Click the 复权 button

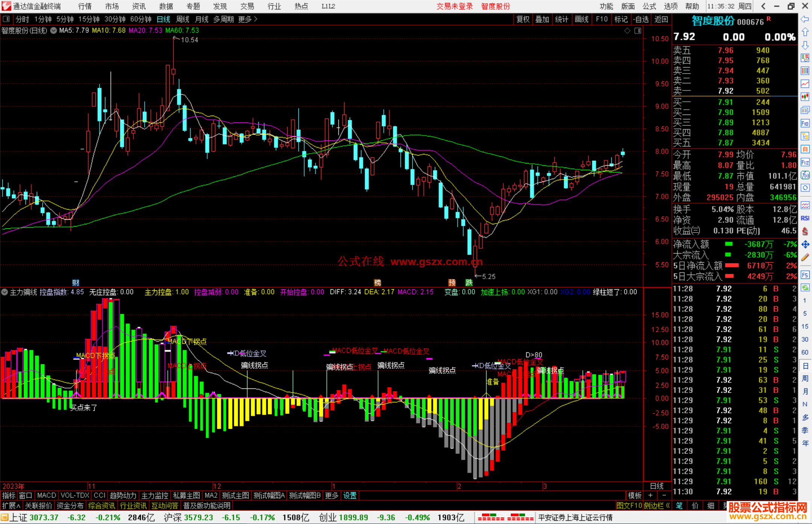pyautogui.click(x=523, y=19)
